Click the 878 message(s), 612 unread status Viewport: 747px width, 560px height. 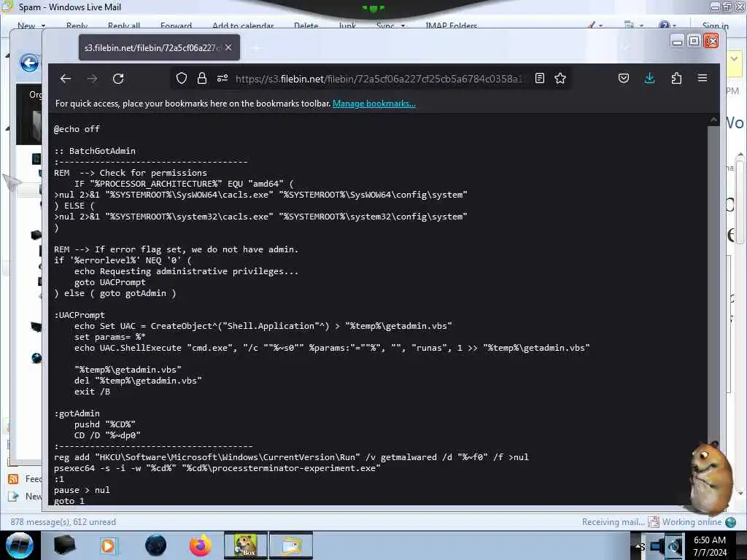63,522
